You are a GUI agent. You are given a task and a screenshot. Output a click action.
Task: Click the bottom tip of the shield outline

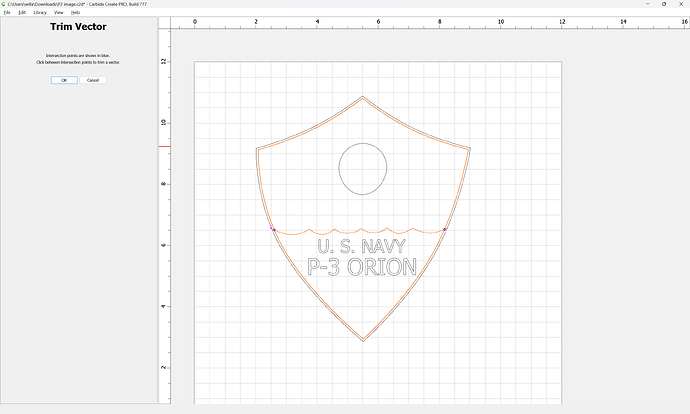(x=363, y=341)
